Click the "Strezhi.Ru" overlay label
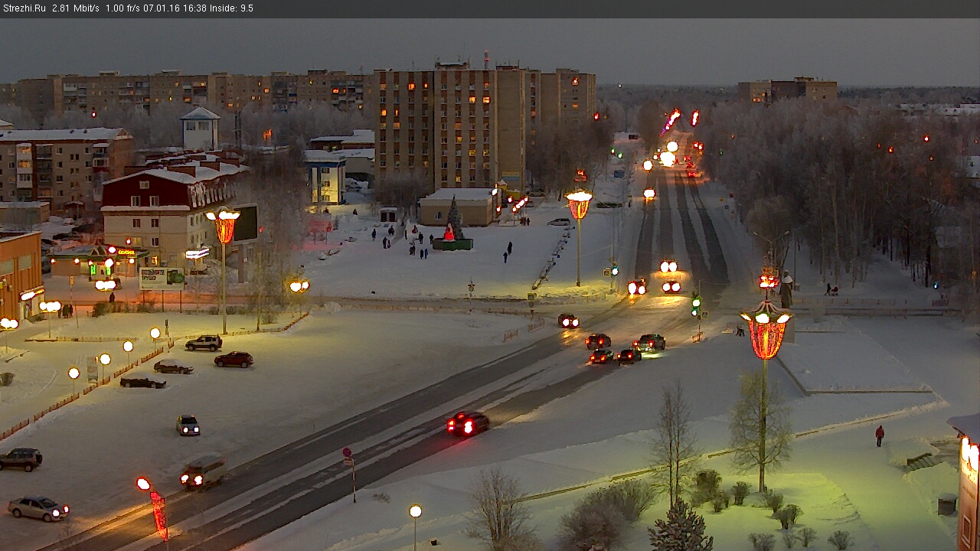 click(x=24, y=8)
